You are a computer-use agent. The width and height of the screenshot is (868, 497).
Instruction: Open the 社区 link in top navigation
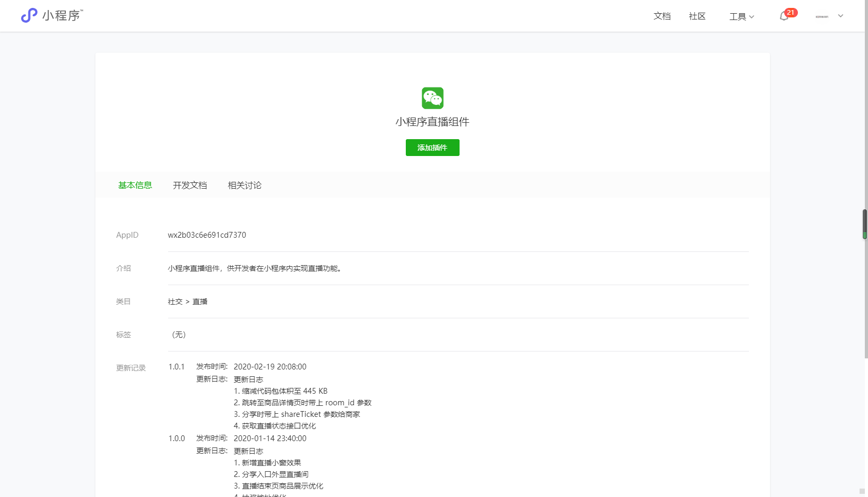tap(697, 16)
